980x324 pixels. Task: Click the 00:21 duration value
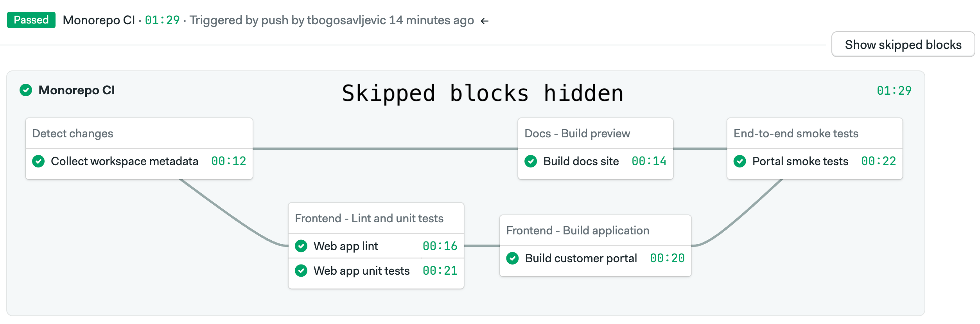[x=440, y=271]
